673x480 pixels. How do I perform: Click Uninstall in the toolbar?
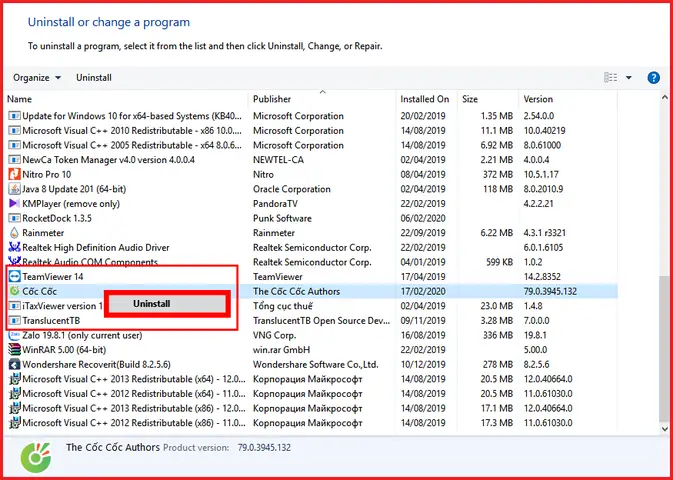click(x=94, y=78)
